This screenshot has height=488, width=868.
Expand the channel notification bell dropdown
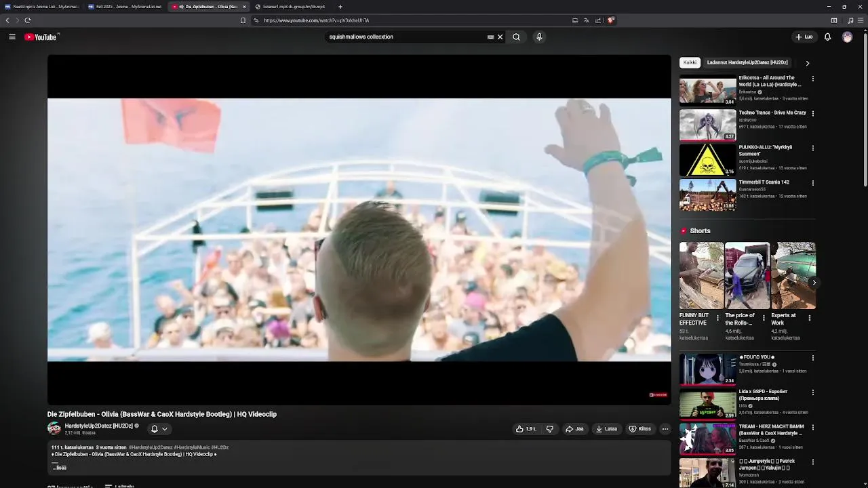159,429
